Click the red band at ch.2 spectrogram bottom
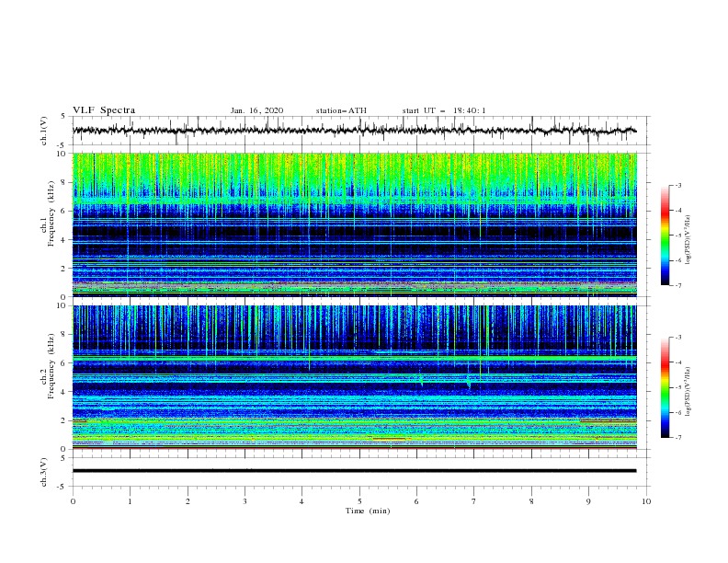 [x=354, y=448]
